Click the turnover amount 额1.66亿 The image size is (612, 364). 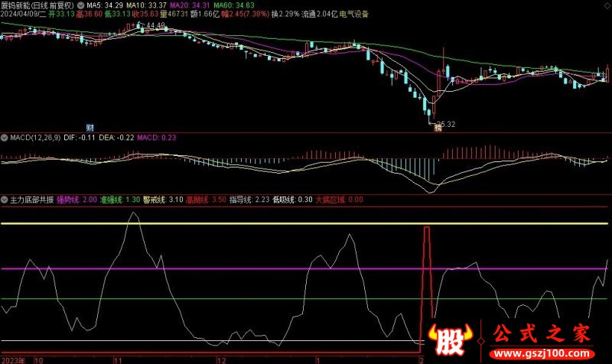pyautogui.click(x=205, y=14)
